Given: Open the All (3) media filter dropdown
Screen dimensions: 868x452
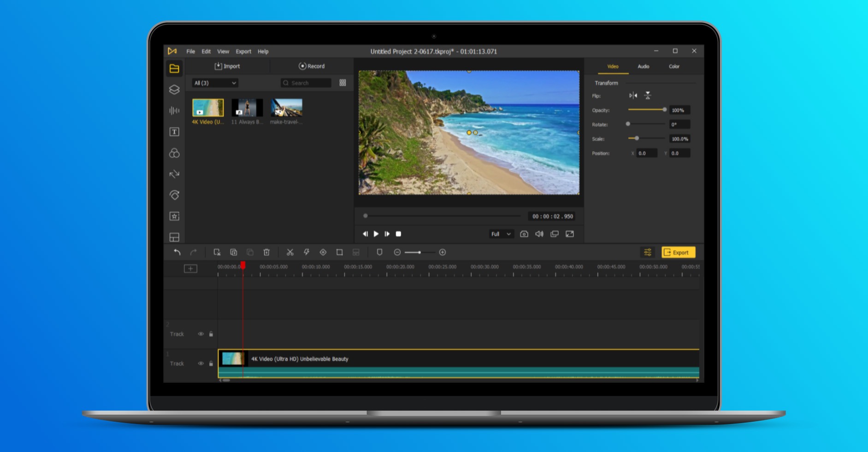Looking at the screenshot, I should click(215, 83).
